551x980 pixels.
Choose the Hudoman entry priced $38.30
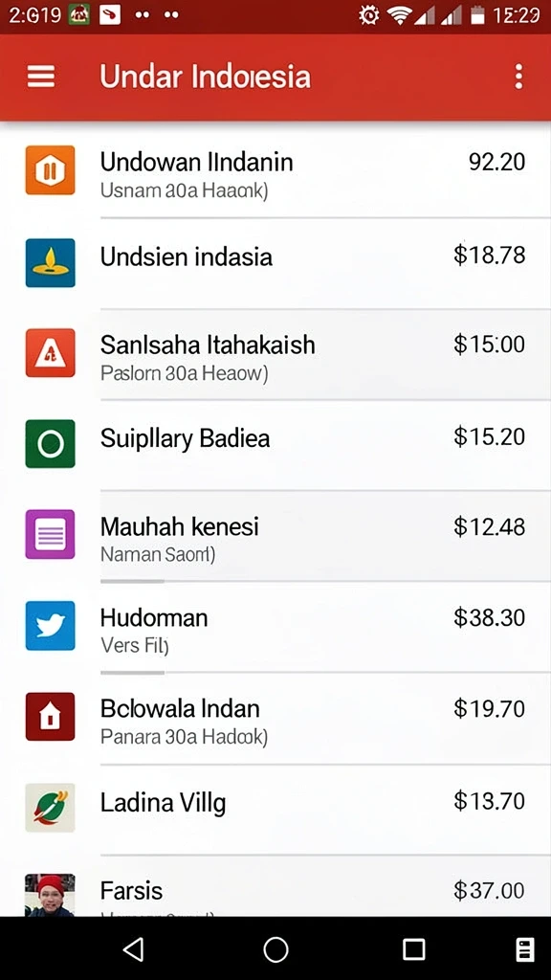[x=275, y=628]
